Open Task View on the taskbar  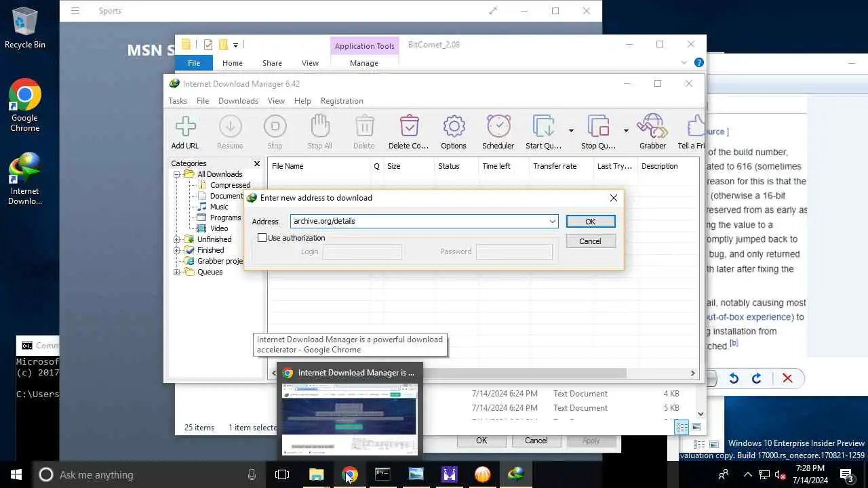tap(282, 474)
